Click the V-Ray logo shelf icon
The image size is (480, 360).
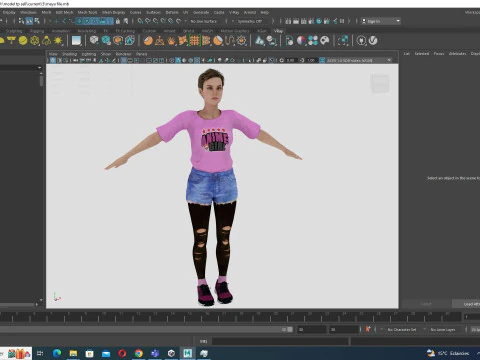(373, 41)
